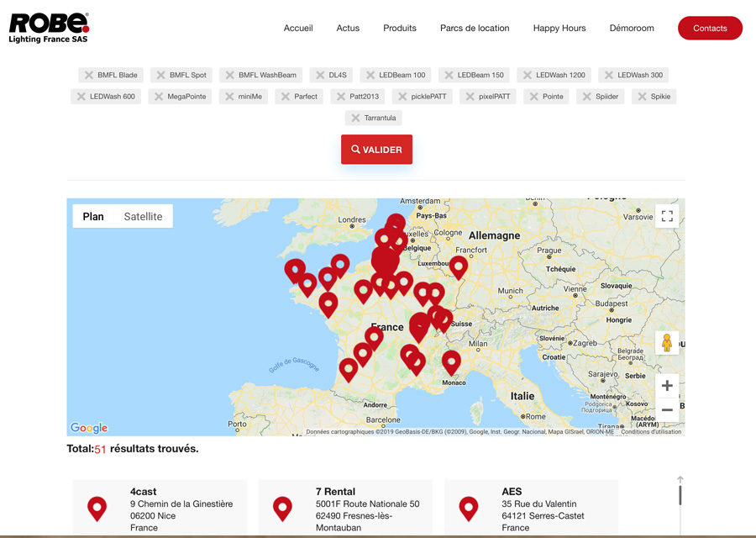756x538 pixels.
Task: Remove the Parfect filter tag
Action: coord(286,97)
